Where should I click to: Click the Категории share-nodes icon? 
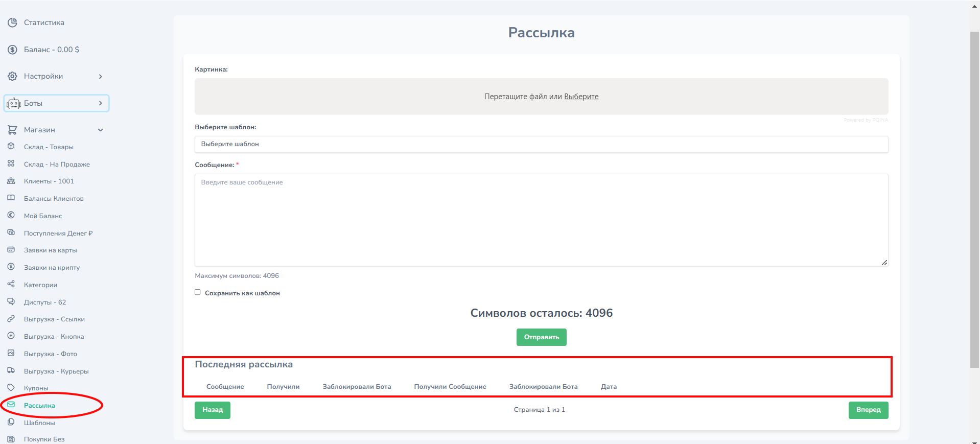(x=11, y=284)
